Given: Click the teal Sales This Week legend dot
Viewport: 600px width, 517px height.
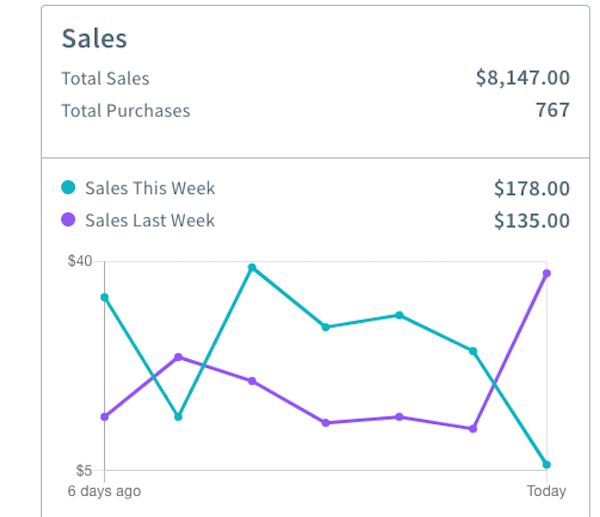Looking at the screenshot, I should point(68,188).
